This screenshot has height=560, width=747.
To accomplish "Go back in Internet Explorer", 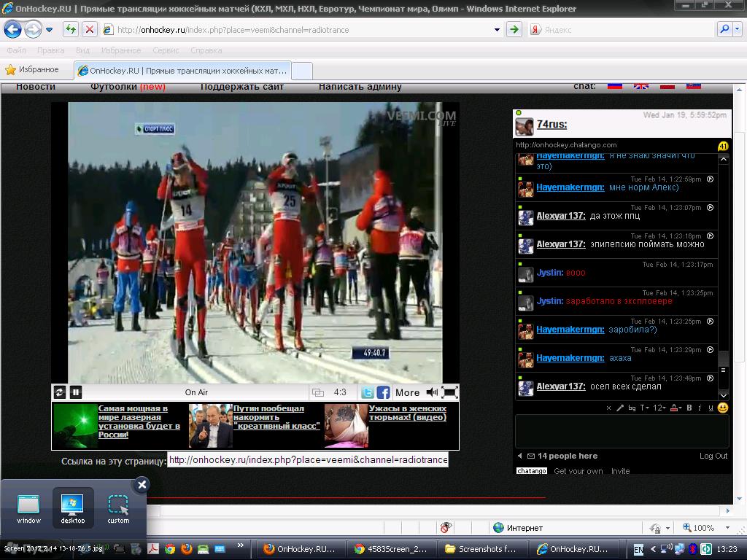I will click(13, 29).
